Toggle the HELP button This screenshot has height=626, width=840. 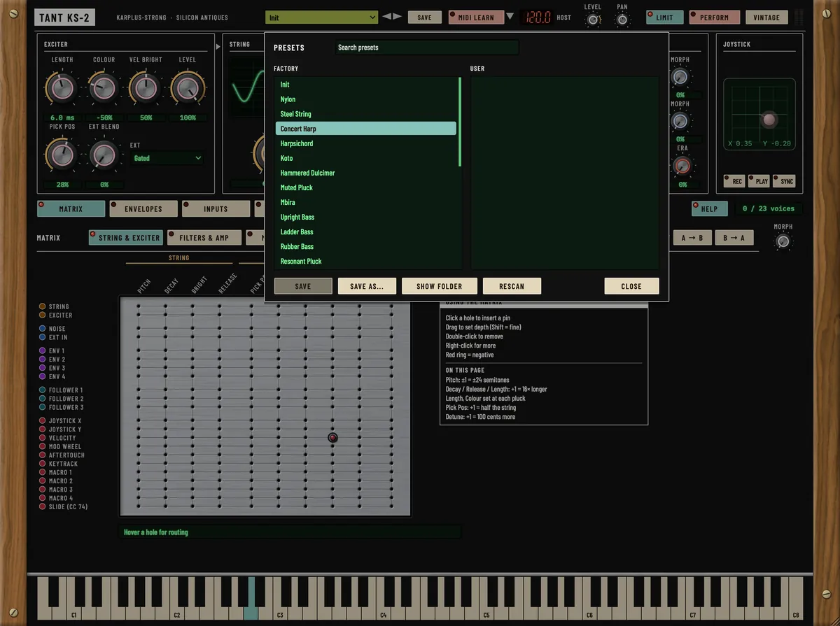click(x=709, y=208)
